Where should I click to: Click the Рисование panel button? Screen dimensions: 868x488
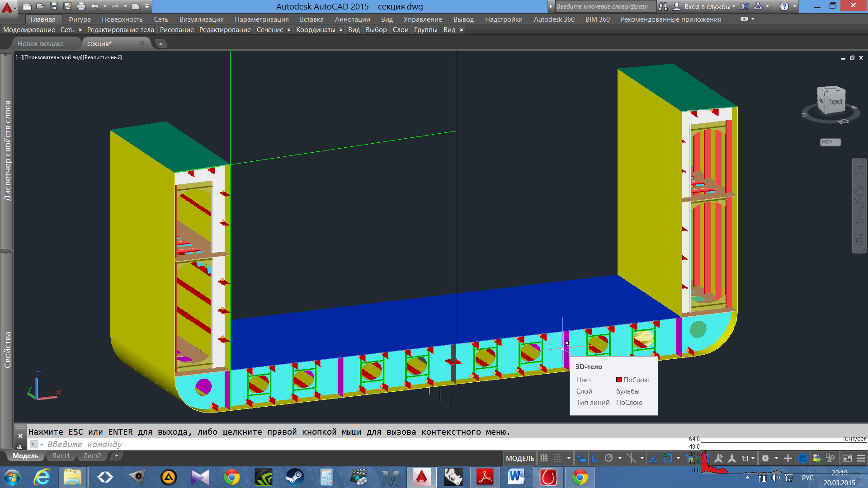[x=177, y=30]
